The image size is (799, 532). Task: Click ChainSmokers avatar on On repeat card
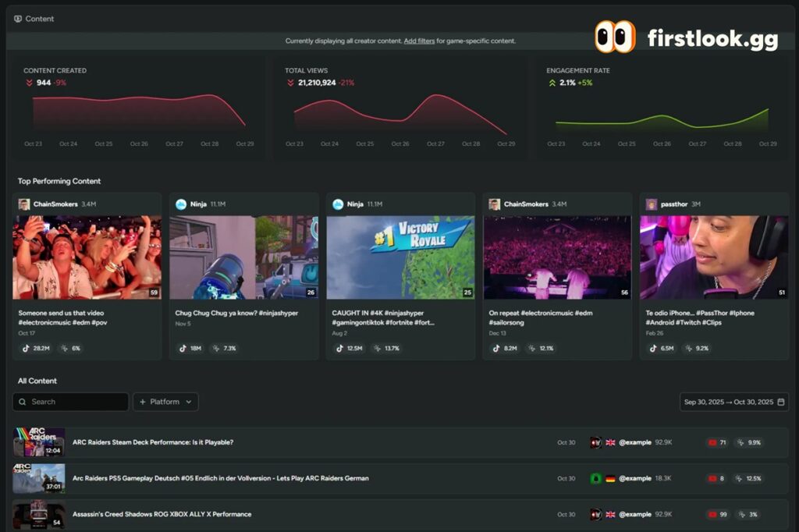point(494,204)
